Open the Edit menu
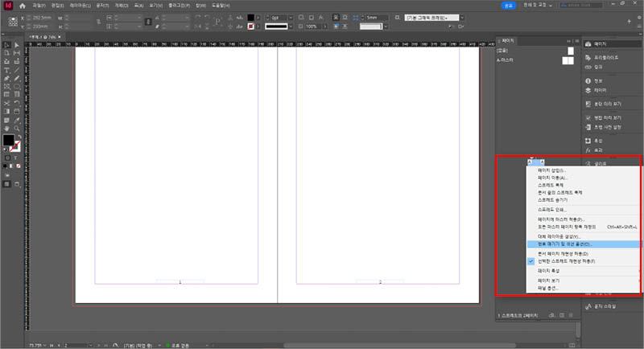Screen dimensions: 644x349 pos(57,6)
